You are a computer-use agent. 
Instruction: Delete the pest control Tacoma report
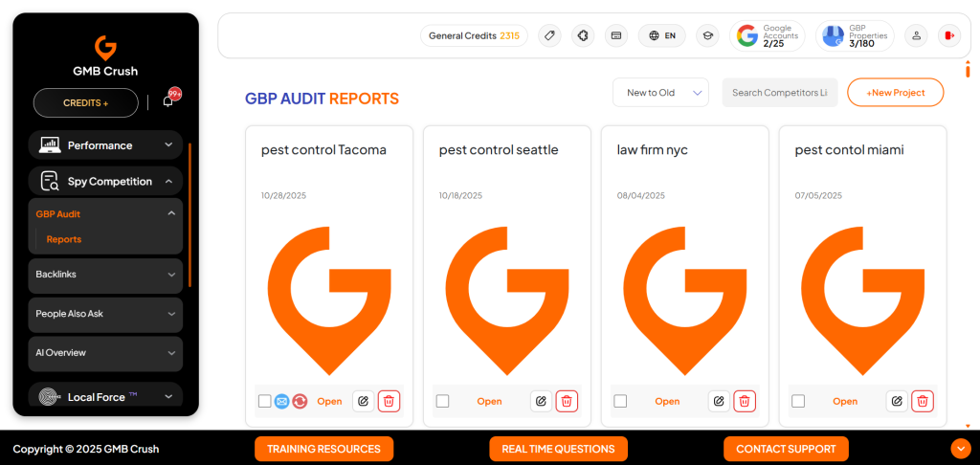point(389,401)
